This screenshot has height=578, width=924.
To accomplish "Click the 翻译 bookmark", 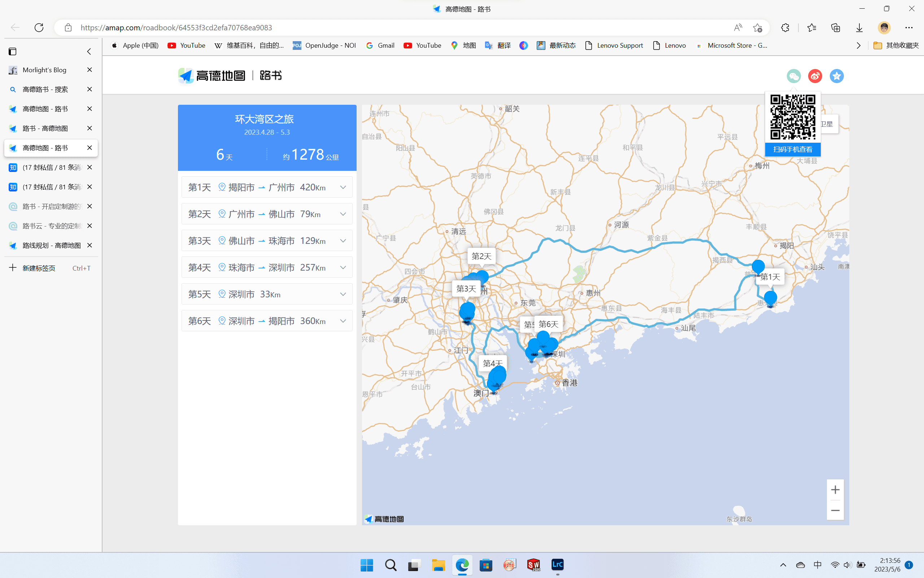I will tap(498, 46).
